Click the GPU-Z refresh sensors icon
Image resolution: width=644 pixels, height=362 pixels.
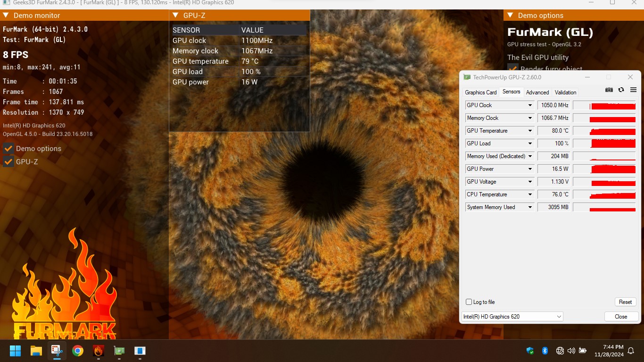[x=621, y=90]
